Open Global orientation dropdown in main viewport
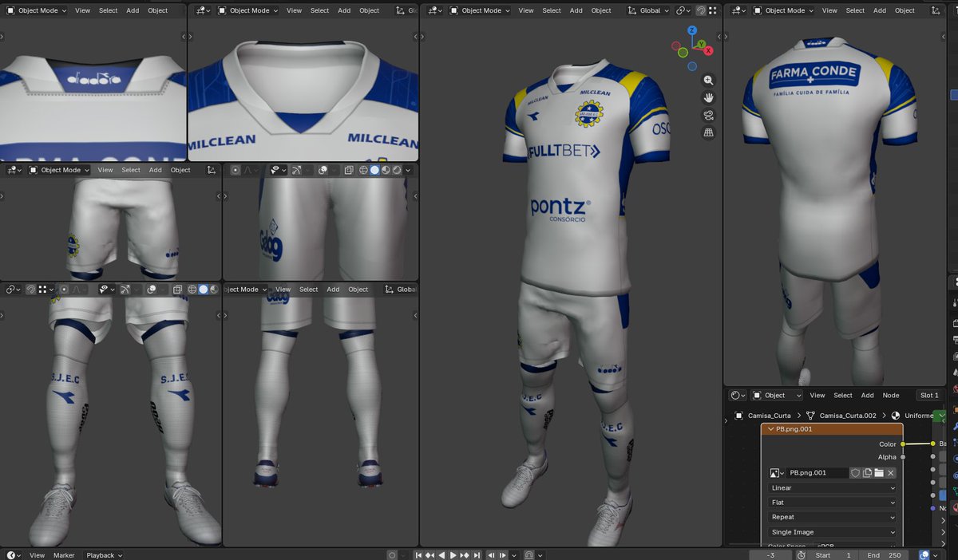This screenshot has height=560, width=958. (x=647, y=10)
